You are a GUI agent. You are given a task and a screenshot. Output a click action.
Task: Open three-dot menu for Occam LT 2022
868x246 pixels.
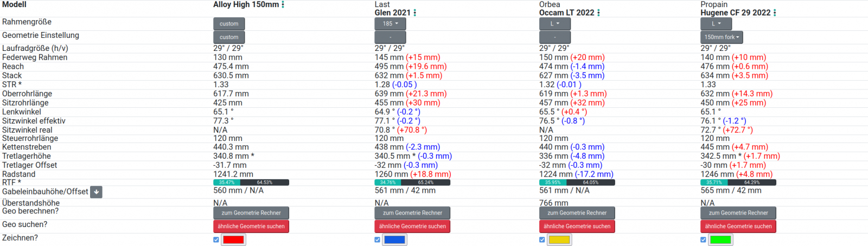point(598,13)
